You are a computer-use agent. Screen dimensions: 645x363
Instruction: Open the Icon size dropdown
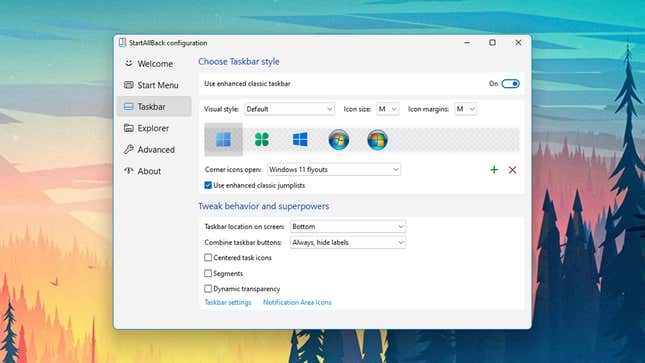[x=387, y=109]
